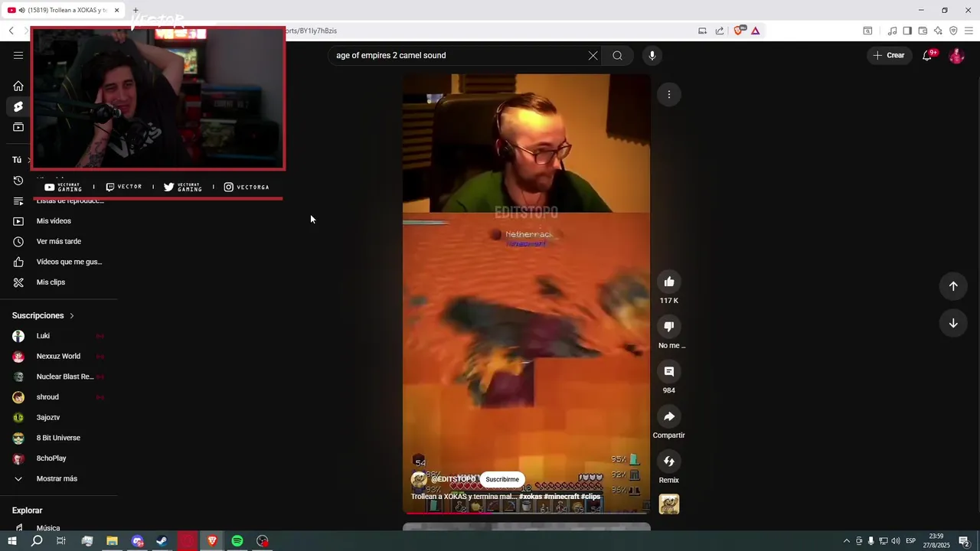Viewport: 980px width, 551px height.
Task: Seek on the Short's red progress bar
Action: click(x=526, y=513)
